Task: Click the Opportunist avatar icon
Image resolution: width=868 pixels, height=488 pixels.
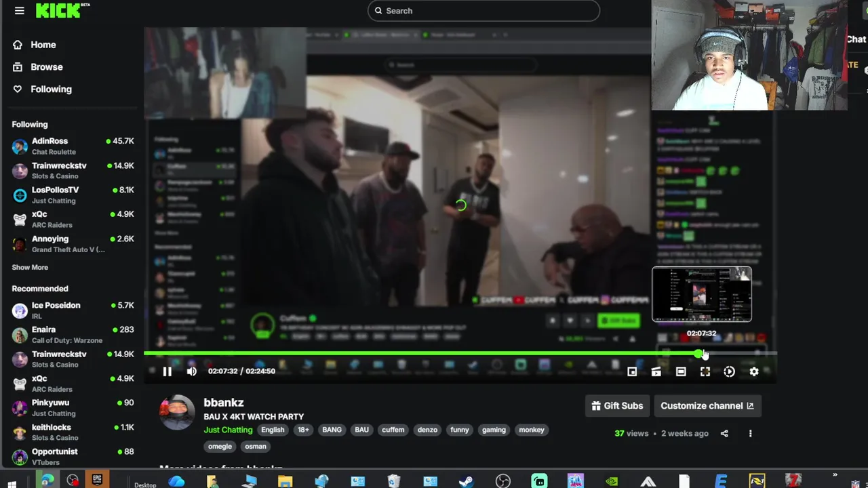Action: [x=20, y=457]
